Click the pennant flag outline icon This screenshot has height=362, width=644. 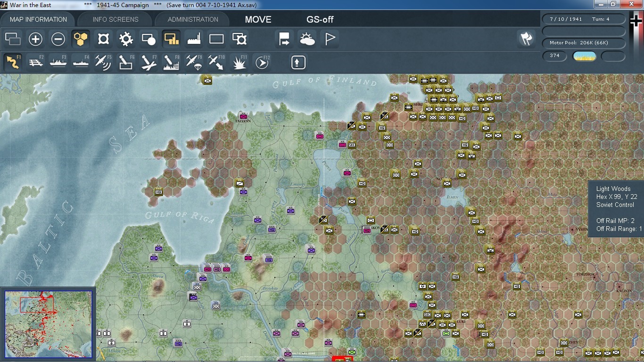(330, 39)
